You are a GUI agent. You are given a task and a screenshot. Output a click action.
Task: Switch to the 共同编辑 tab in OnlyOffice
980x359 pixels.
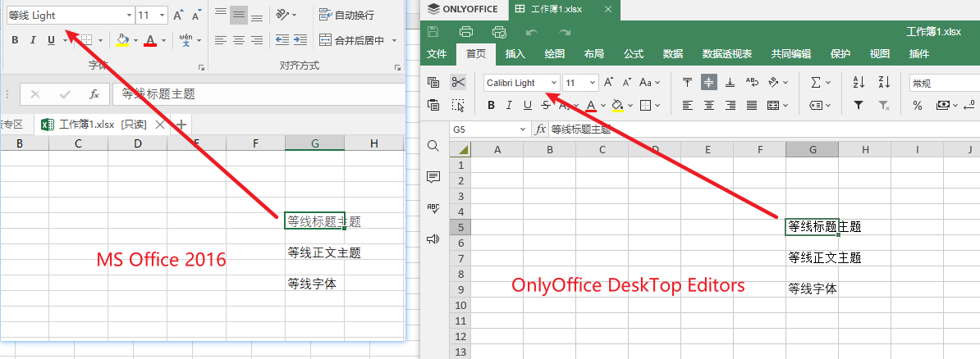pos(791,54)
